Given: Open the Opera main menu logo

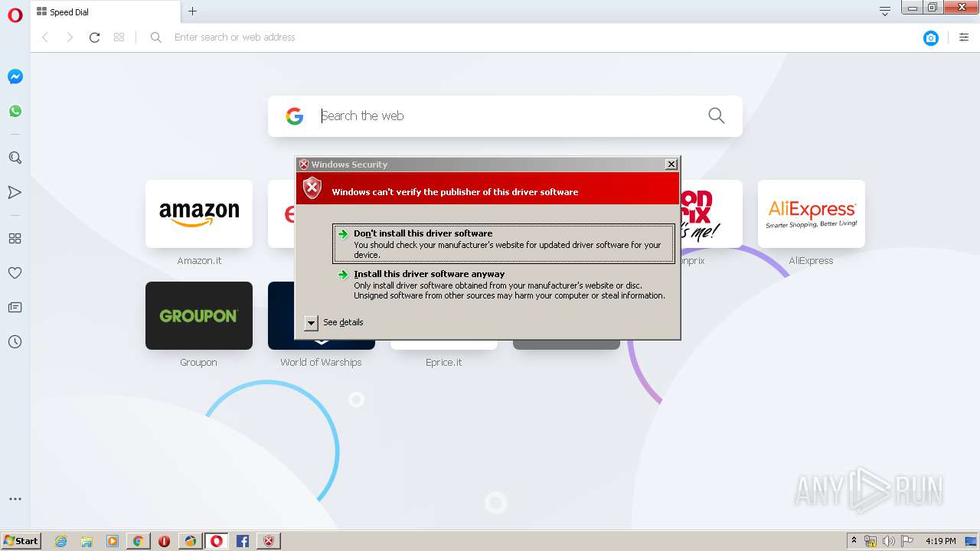Looking at the screenshot, I should click(15, 15).
